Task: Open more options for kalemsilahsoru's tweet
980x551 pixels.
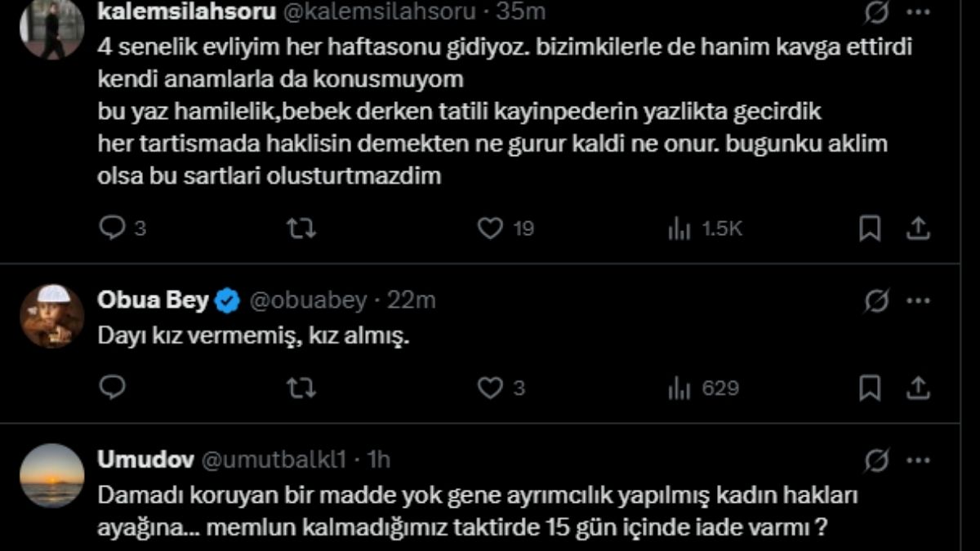Action: (x=919, y=13)
